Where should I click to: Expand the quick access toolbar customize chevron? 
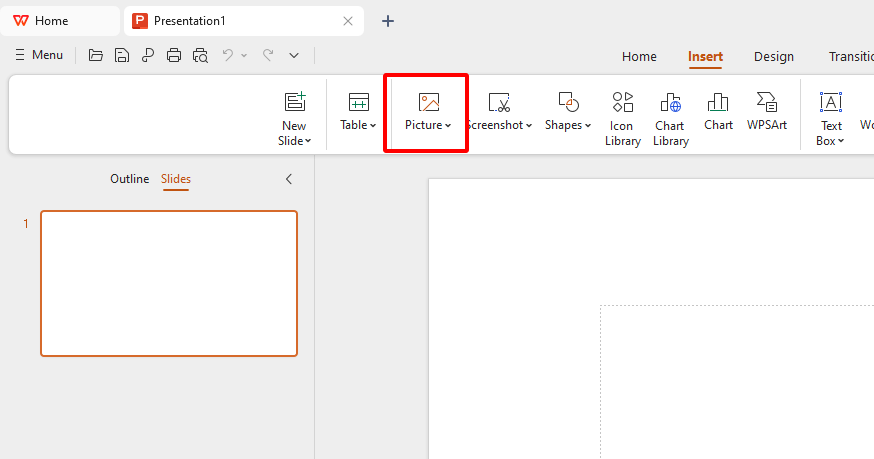pyautogui.click(x=294, y=55)
